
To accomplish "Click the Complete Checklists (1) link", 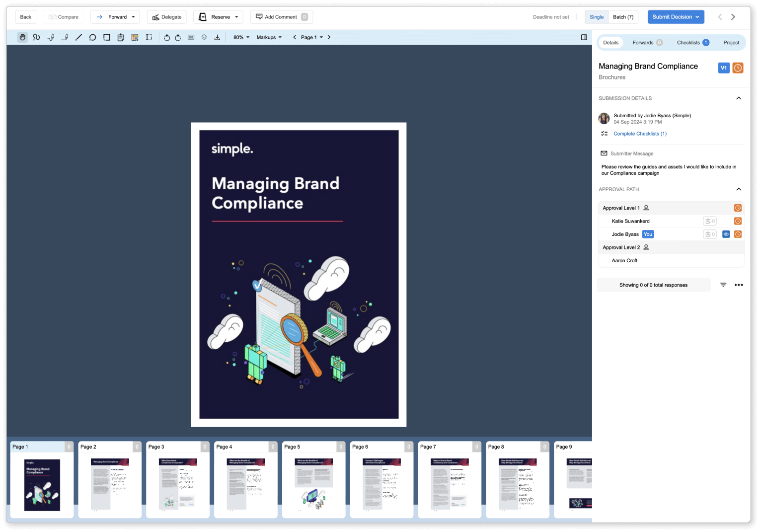I will pyautogui.click(x=640, y=134).
